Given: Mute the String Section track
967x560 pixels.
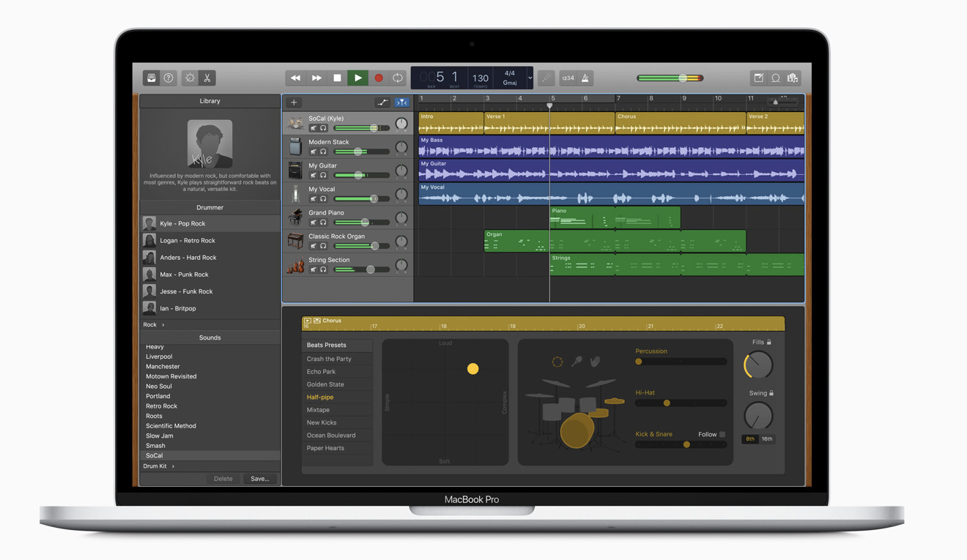Looking at the screenshot, I should click(314, 269).
